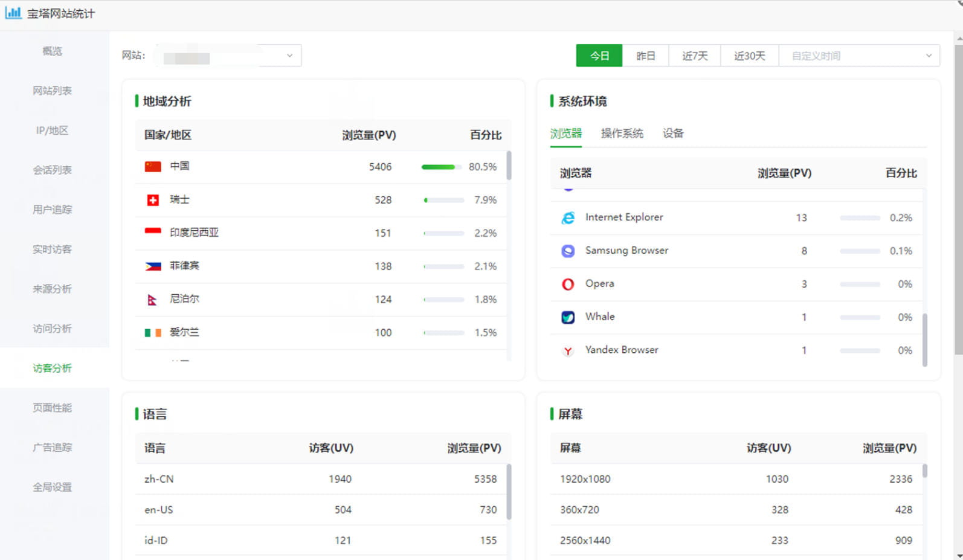Open IP/地区 in the sidebar

pyautogui.click(x=52, y=130)
